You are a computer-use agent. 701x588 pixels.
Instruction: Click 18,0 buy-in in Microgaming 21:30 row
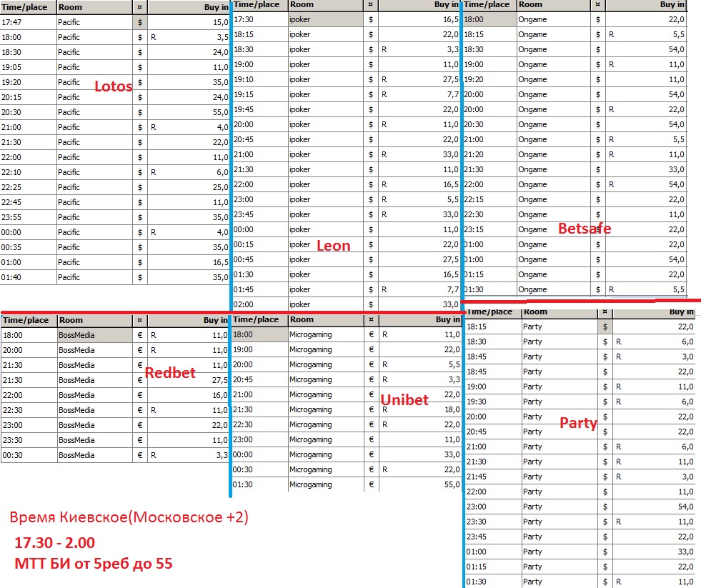click(x=420, y=409)
